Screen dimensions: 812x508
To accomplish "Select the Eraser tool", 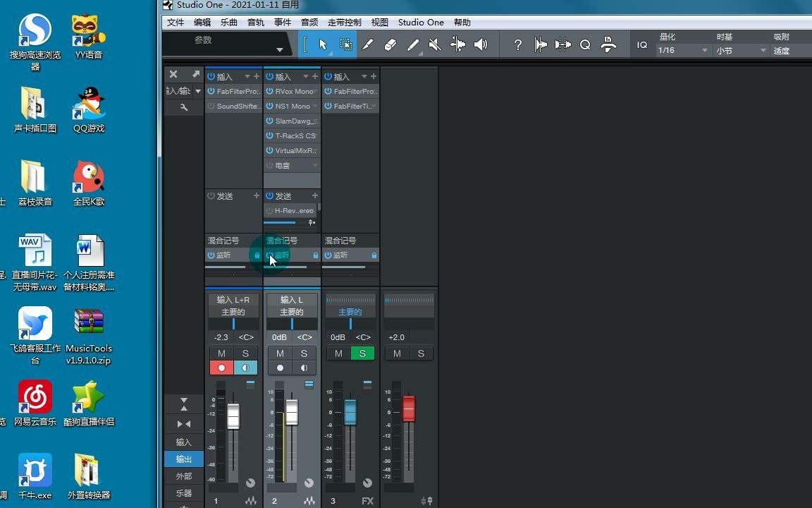I will click(x=390, y=44).
